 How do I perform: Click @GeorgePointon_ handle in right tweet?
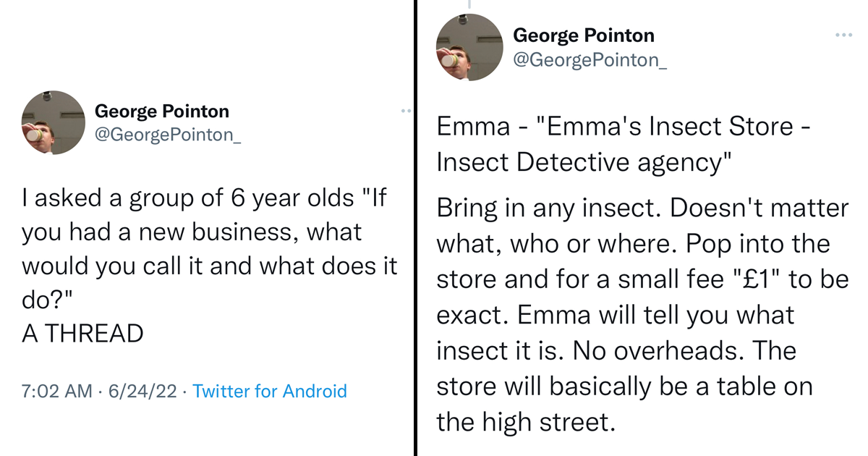coord(590,60)
